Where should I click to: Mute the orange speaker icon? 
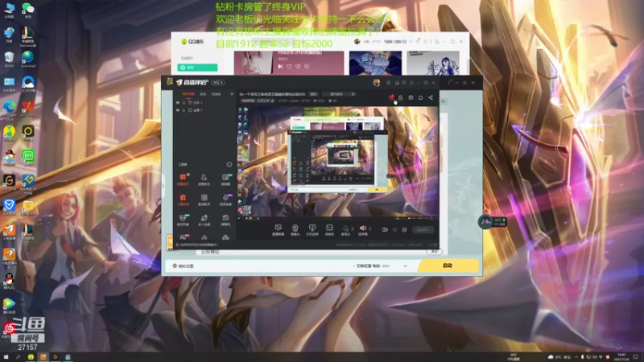tap(363, 228)
